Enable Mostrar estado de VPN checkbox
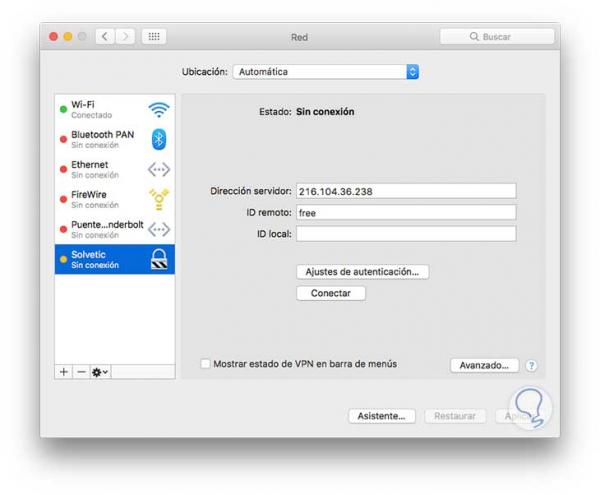Screen dimensions: 600x495 click(x=205, y=363)
